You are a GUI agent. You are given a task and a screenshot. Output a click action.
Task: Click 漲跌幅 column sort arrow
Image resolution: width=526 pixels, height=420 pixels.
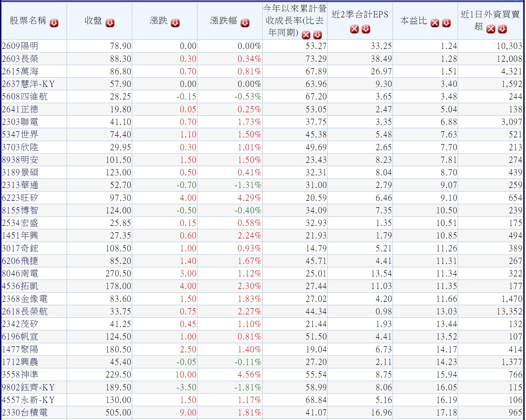click(245, 23)
